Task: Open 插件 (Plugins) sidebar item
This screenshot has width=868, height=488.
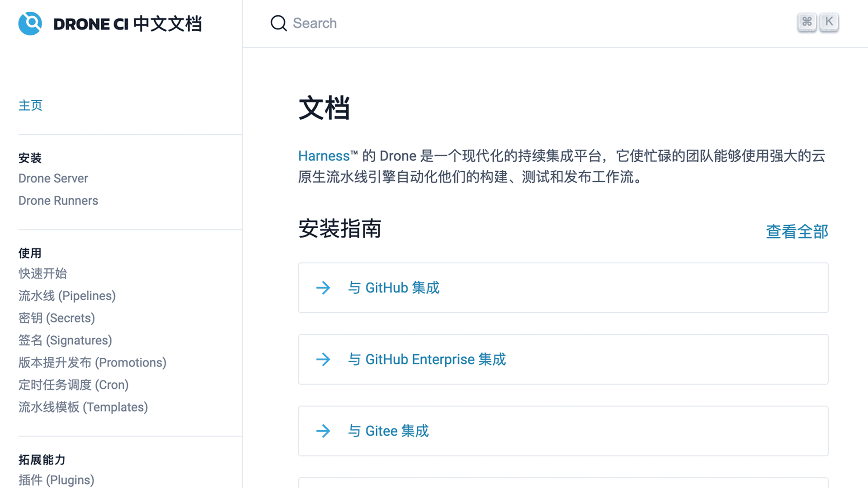Action: click(x=57, y=480)
